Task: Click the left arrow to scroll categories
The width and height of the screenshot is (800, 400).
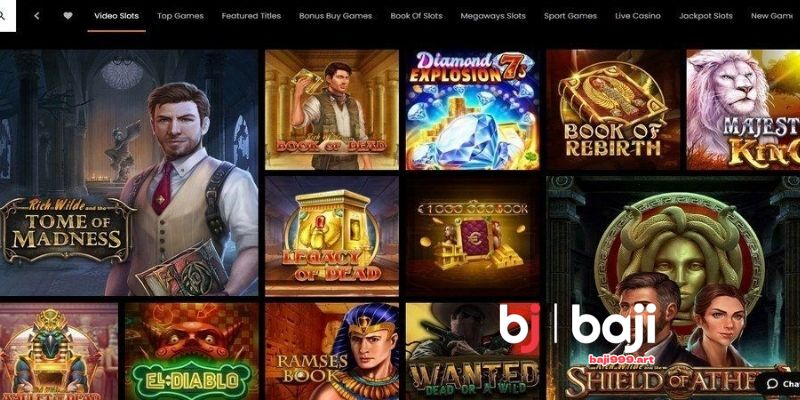Action: tap(37, 16)
